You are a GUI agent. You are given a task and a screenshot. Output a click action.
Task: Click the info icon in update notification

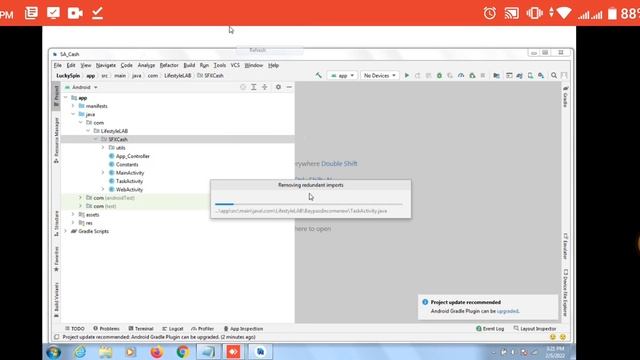point(425,302)
